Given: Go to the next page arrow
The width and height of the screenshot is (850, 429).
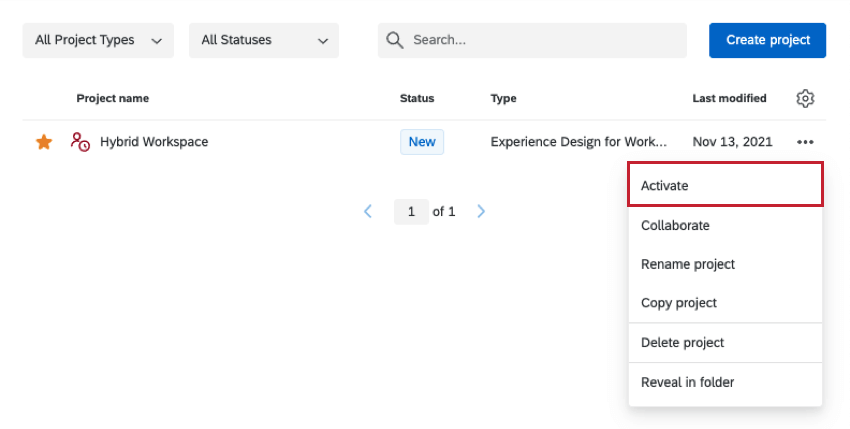Looking at the screenshot, I should 481,212.
